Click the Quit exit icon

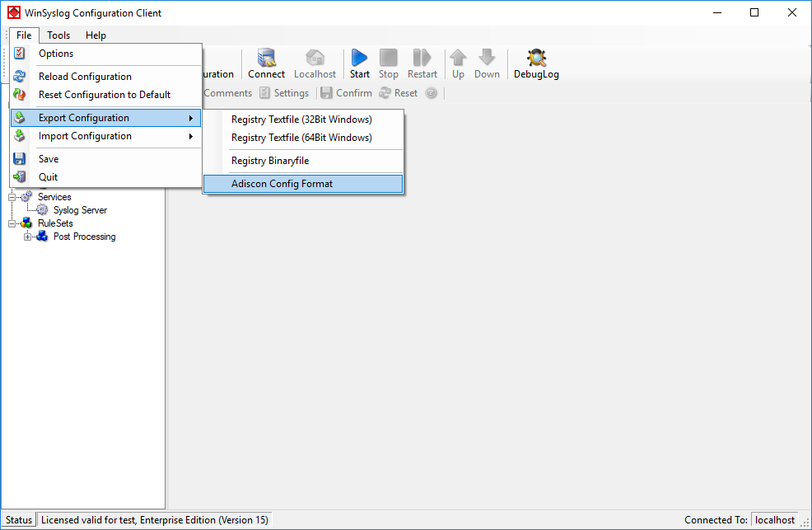[19, 176]
